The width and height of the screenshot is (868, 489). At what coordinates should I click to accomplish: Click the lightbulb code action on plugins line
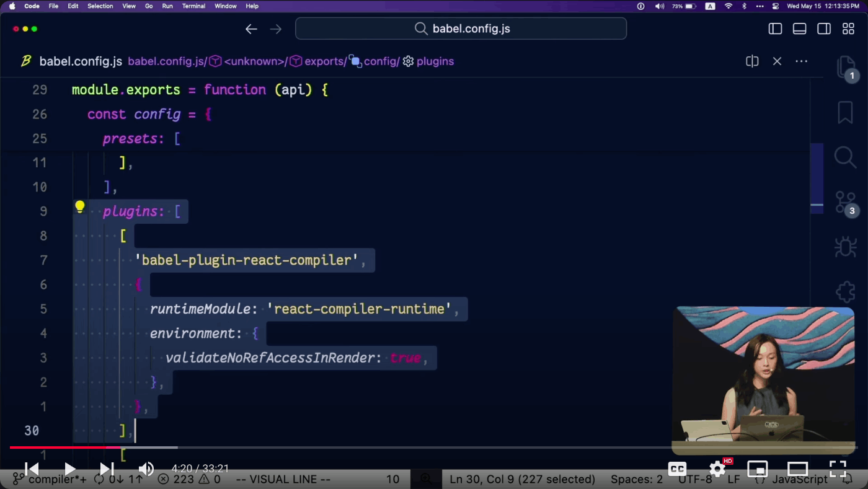tap(79, 207)
